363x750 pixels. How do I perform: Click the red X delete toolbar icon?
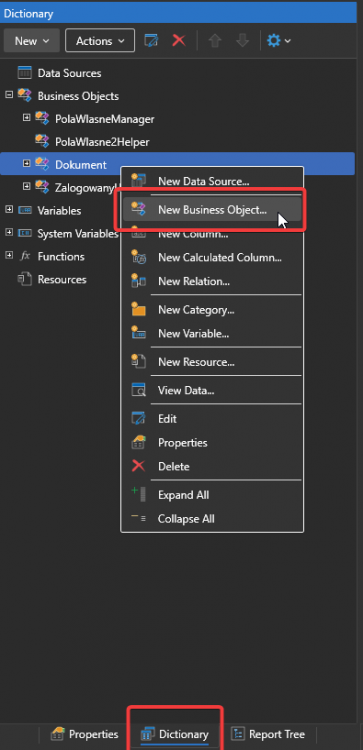(x=179, y=41)
